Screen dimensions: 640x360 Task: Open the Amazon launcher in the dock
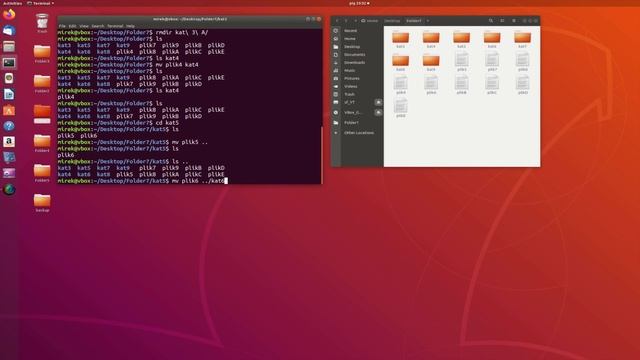[x=9, y=142]
